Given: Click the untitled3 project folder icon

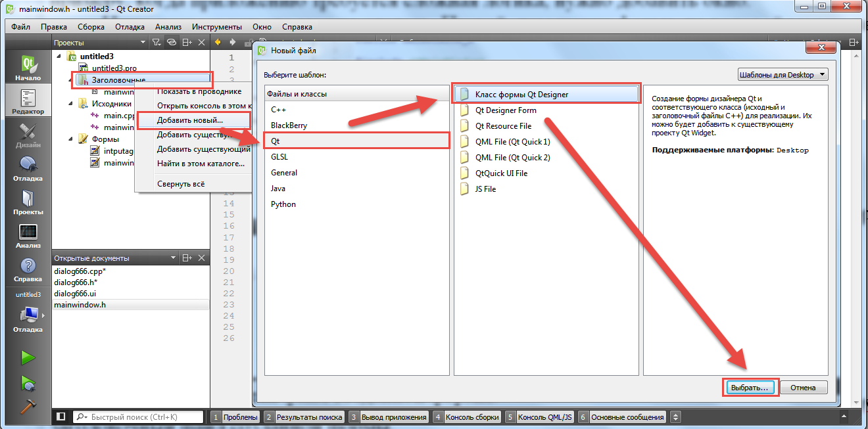Looking at the screenshot, I should (72, 56).
